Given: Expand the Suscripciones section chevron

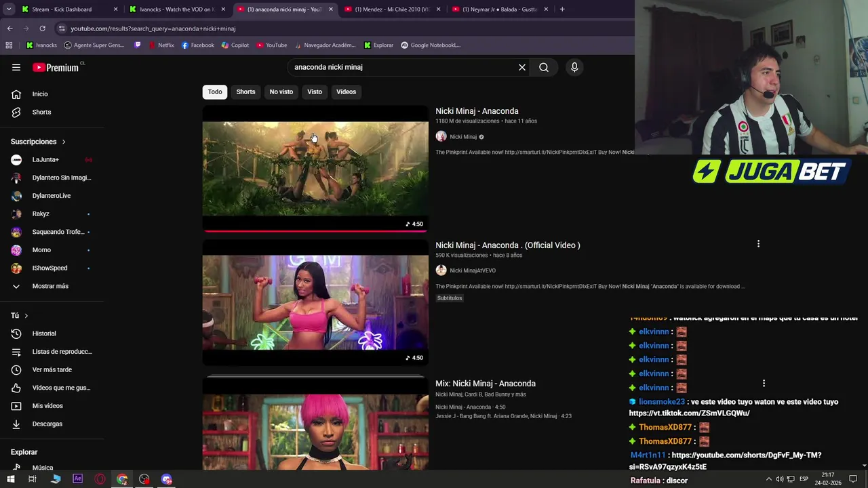Looking at the screenshot, I should 64,142.
